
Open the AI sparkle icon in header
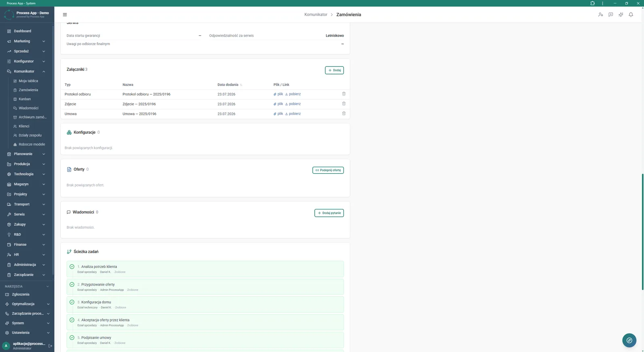coord(621,14)
